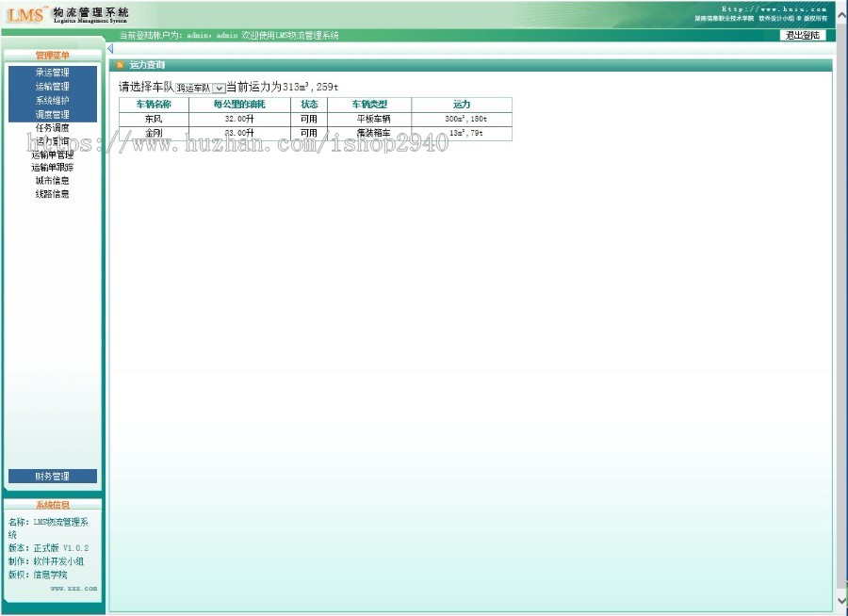Click the 13m³, 79t capacity cell

[x=462, y=133]
